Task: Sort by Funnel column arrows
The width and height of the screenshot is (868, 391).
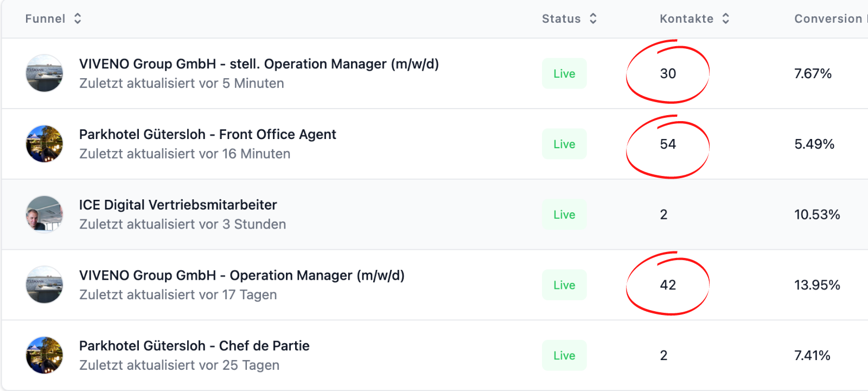Action: point(78,18)
